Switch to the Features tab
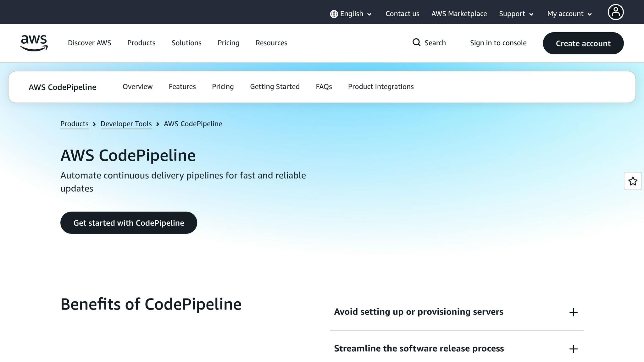 pos(182,87)
